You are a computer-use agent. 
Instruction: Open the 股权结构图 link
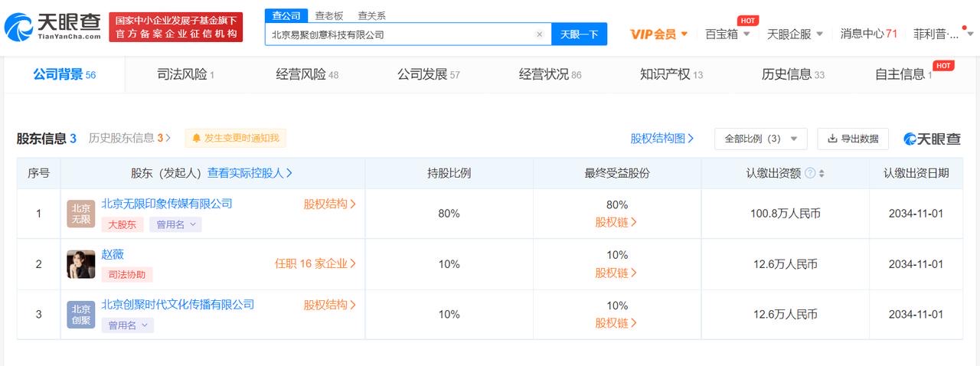pyautogui.click(x=661, y=139)
